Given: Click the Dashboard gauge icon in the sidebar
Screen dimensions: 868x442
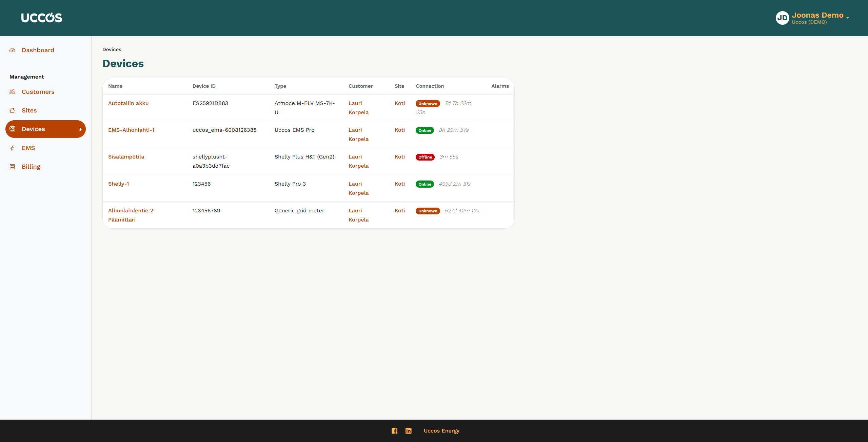Looking at the screenshot, I should coord(12,50).
